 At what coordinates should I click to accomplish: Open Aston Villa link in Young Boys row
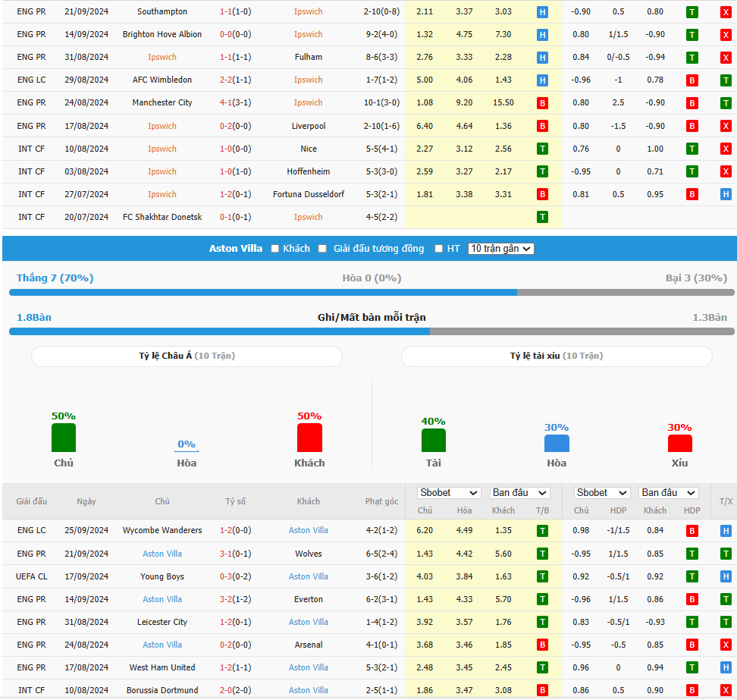point(309,576)
